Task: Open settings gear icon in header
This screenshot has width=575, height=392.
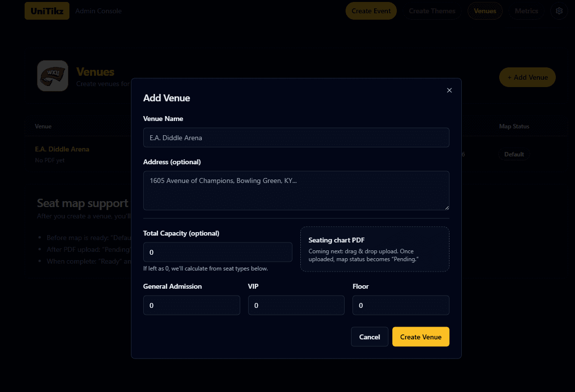Action: (x=559, y=11)
